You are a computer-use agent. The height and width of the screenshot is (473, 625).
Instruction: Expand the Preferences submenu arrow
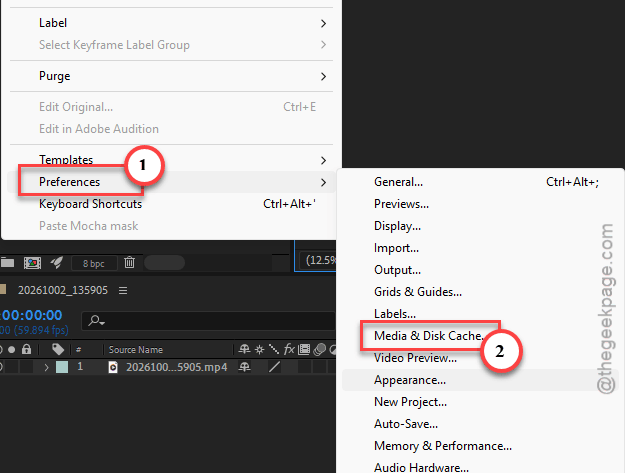(x=323, y=182)
